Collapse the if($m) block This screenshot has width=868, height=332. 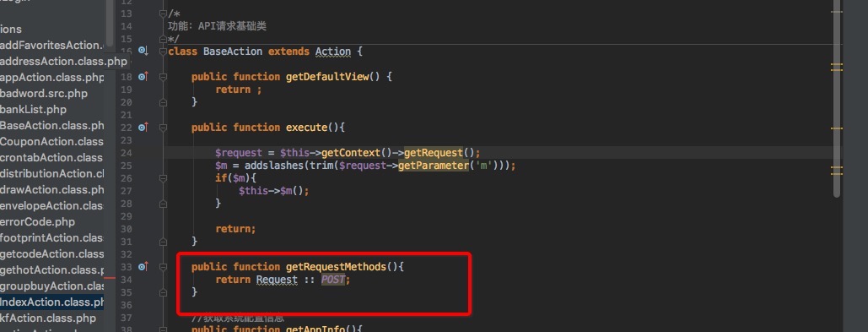coord(163,178)
